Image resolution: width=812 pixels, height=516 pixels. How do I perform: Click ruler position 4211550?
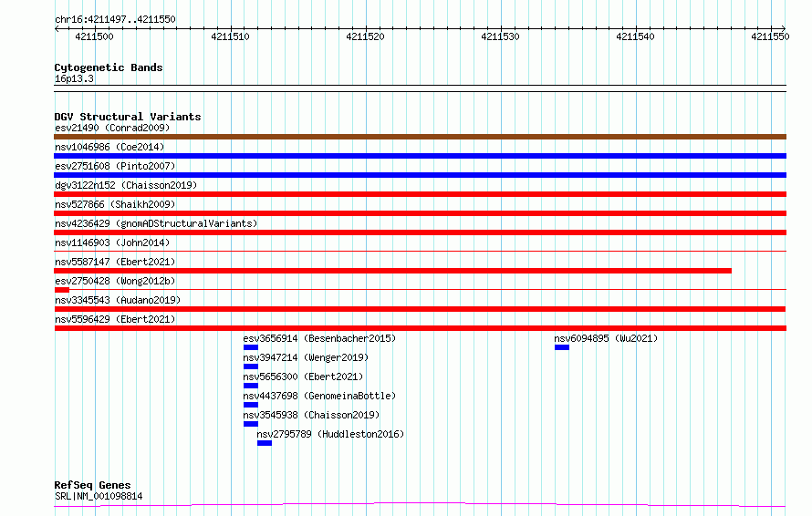pos(770,36)
